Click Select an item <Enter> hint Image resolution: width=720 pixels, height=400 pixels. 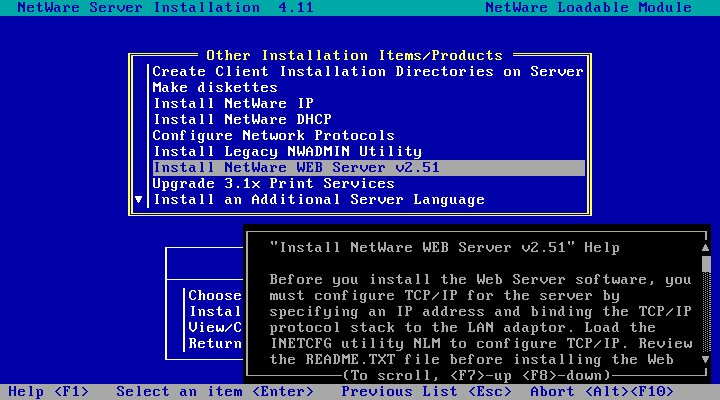tap(215, 392)
